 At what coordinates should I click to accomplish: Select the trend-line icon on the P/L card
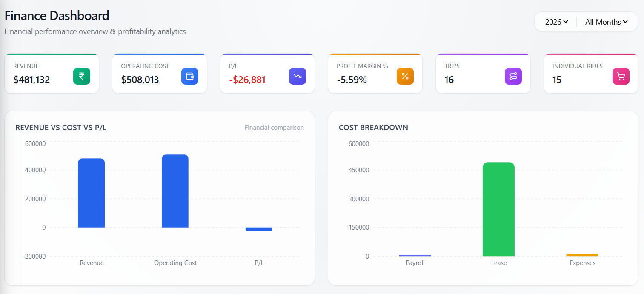pos(297,76)
